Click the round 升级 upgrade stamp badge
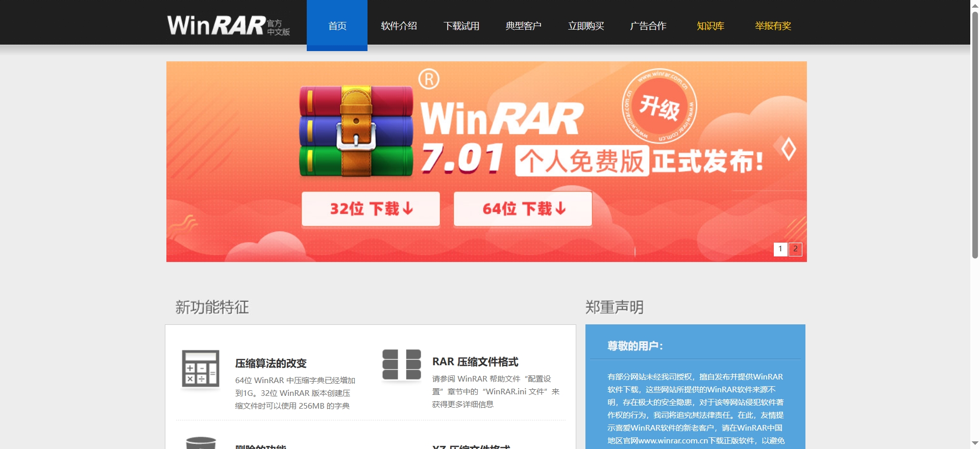The width and height of the screenshot is (980, 449). (x=659, y=106)
